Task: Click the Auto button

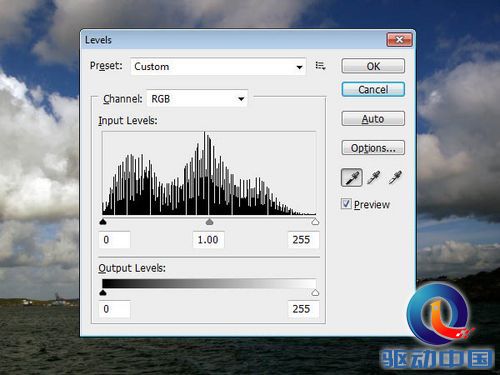Action: pyautogui.click(x=373, y=119)
